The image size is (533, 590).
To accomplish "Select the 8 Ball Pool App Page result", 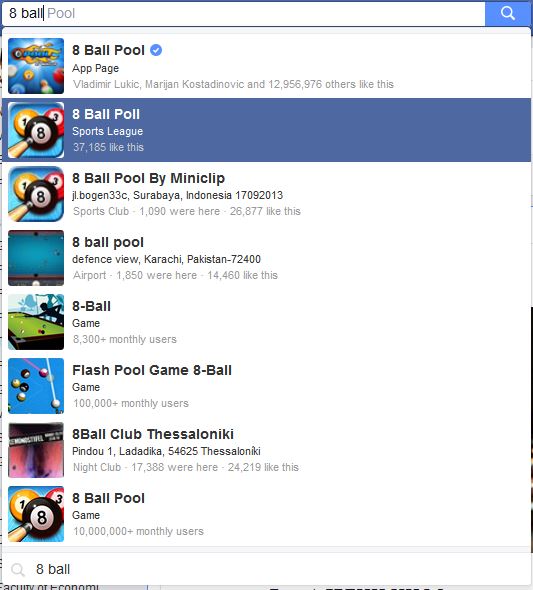I will click(266, 66).
